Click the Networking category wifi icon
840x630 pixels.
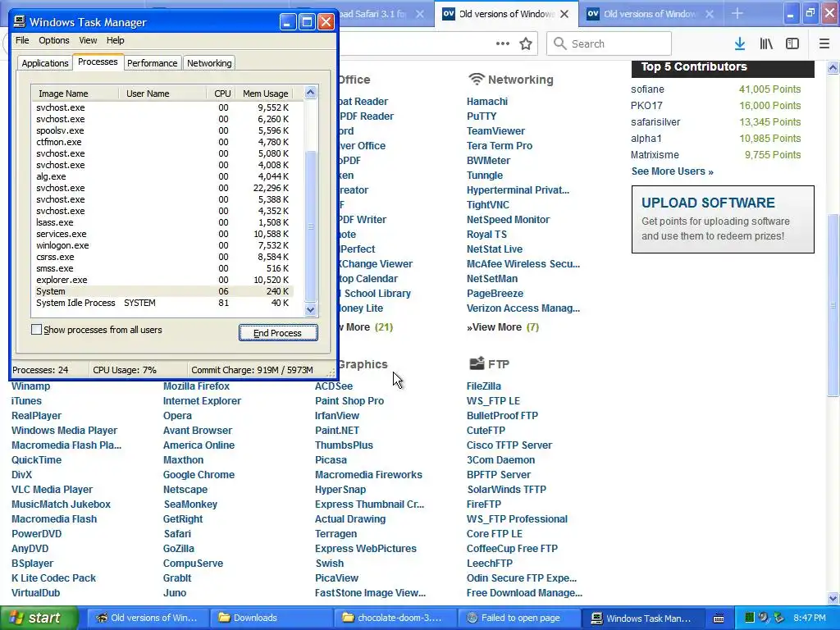[476, 80]
